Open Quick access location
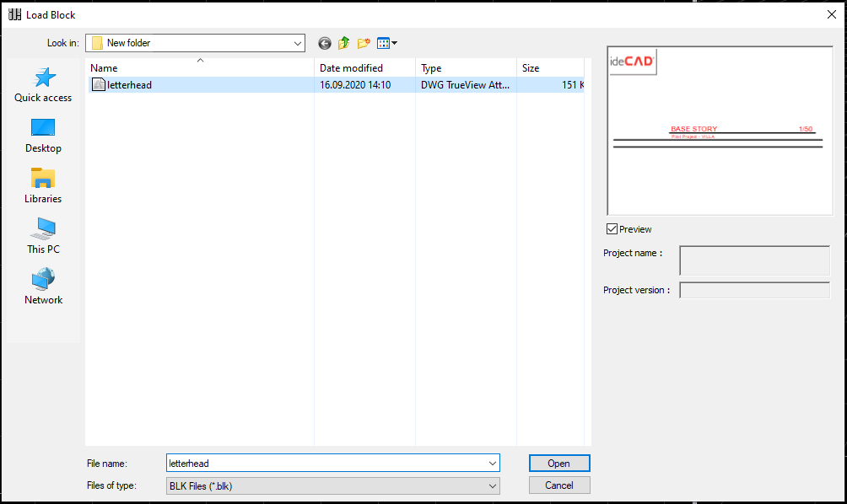 (43, 85)
